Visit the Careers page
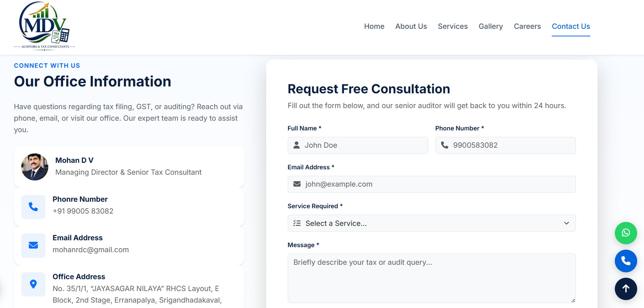Image resolution: width=644 pixels, height=308 pixels. 527,26
